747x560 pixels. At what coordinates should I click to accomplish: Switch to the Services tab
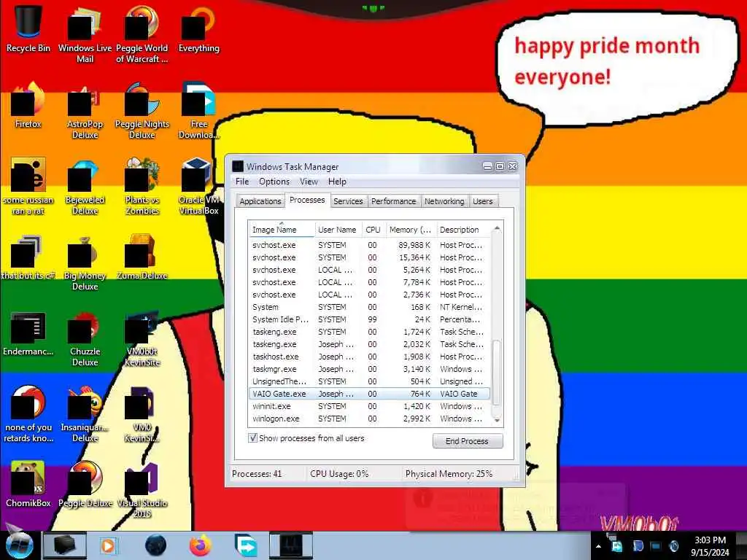pos(348,201)
